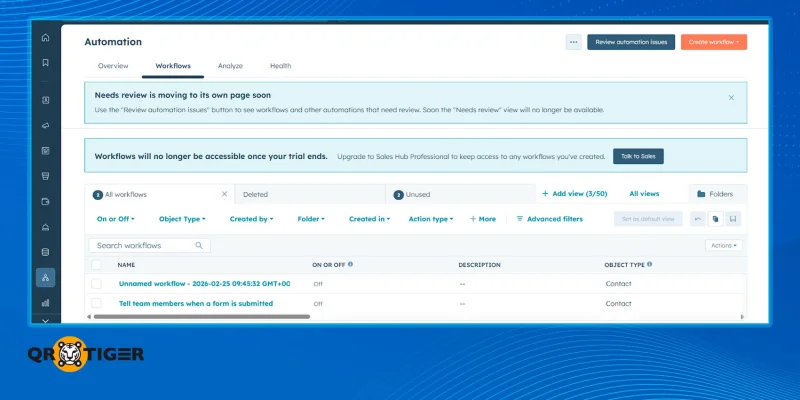
Task: Open the Folder filter dropdown
Action: [311, 219]
